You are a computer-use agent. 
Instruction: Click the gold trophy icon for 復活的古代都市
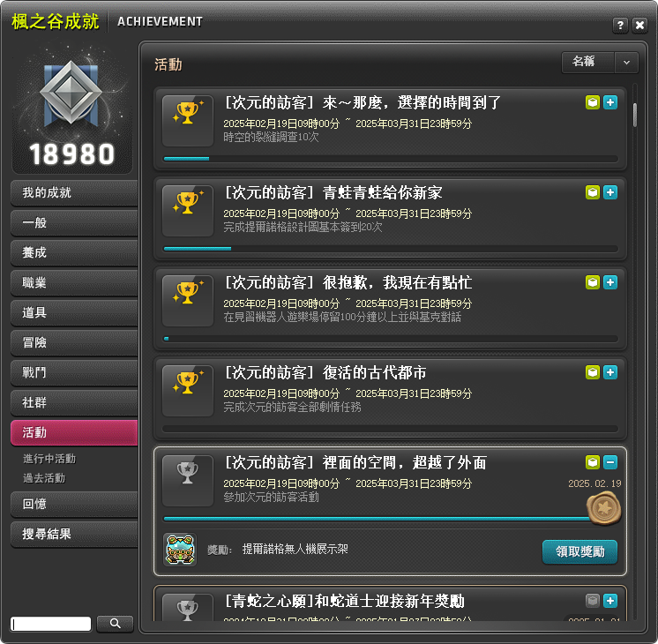[188, 391]
